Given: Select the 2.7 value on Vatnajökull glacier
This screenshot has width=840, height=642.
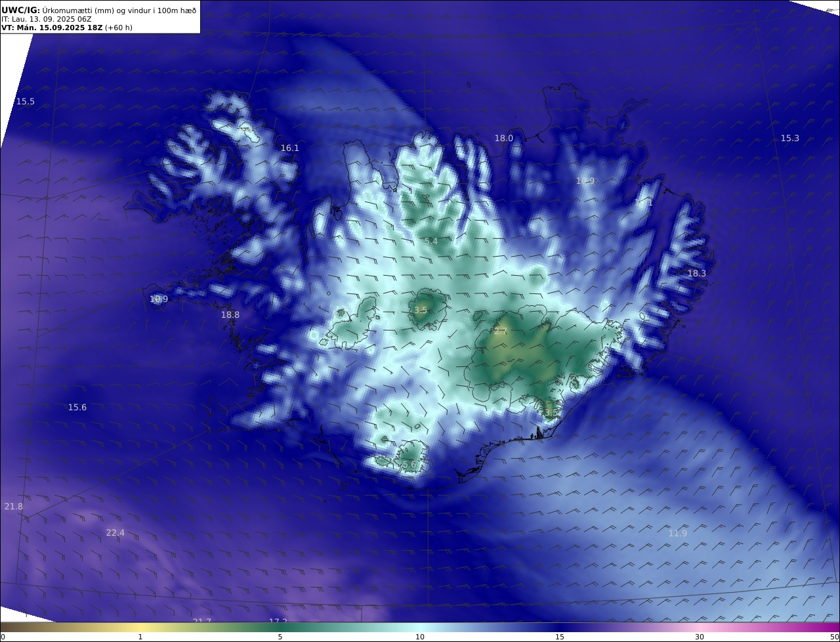Looking at the screenshot, I should tap(500, 332).
